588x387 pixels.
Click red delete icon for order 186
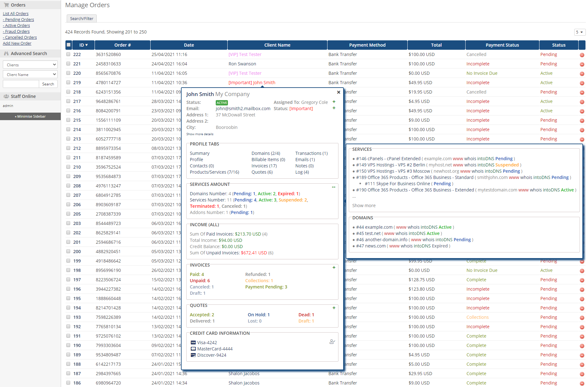point(582,384)
